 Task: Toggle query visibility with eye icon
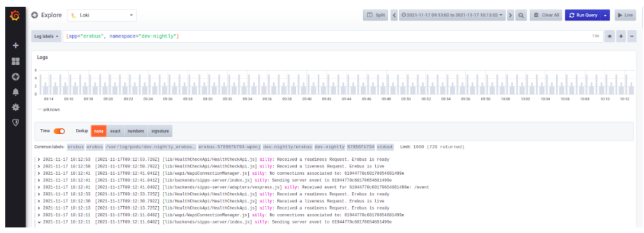[610, 36]
